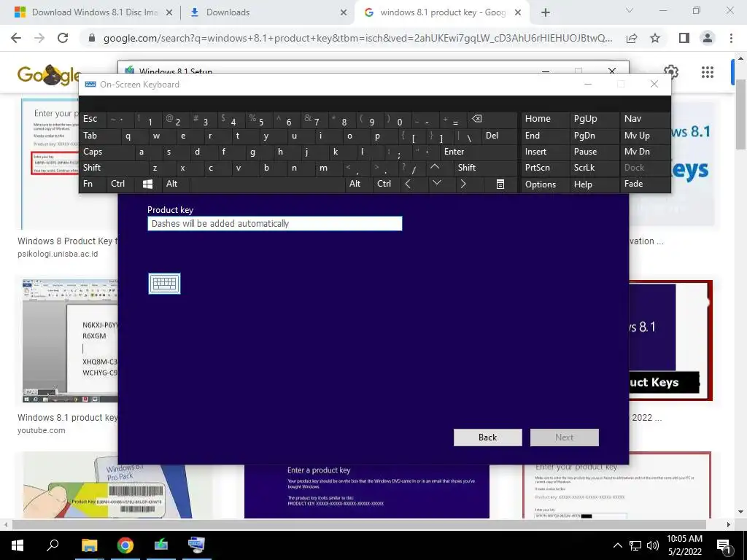Screen dimensions: 747x560
Task: Open Chrome's three-dot menu
Action: pyautogui.click(x=731, y=38)
